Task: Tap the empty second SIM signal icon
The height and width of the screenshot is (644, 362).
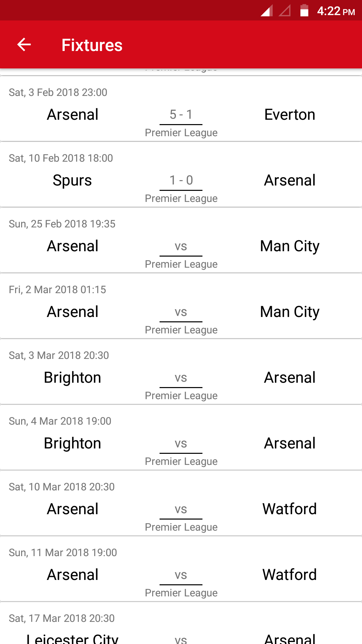Action: coord(285,11)
